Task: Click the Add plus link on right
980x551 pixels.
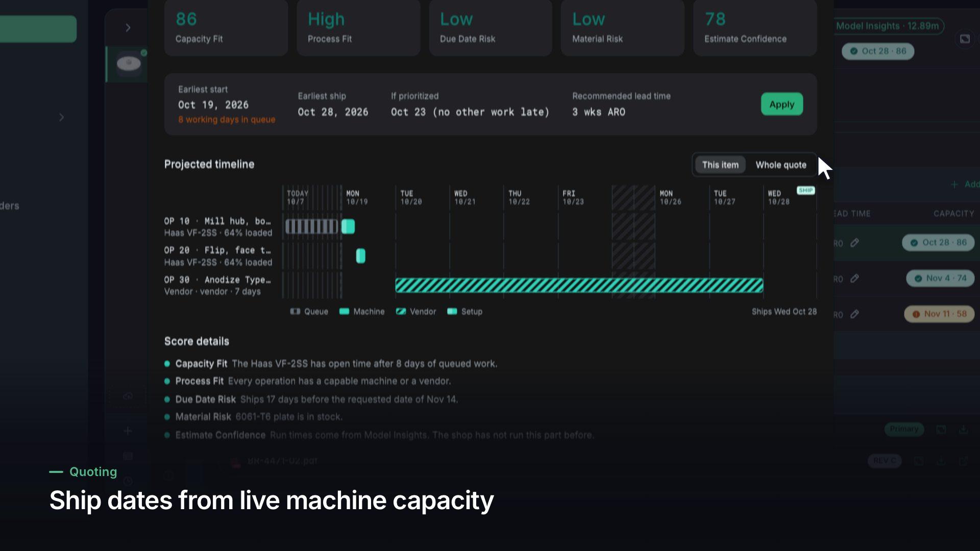Action: 965,184
